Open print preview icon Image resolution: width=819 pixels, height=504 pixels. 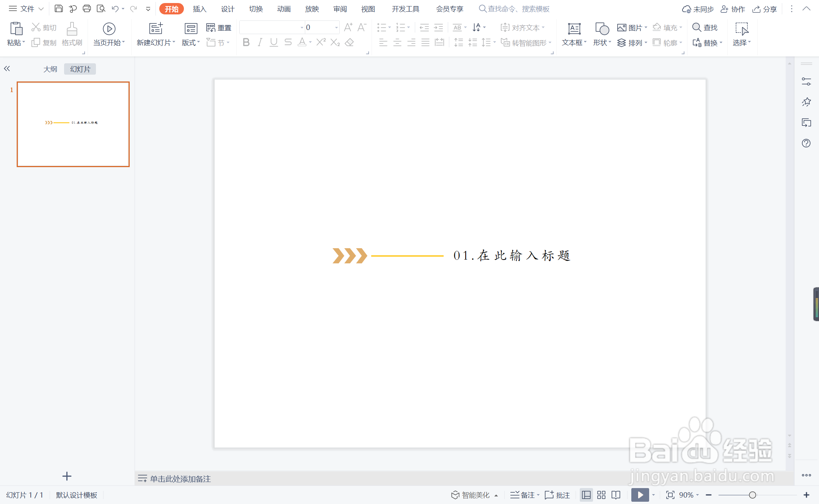[x=101, y=9]
